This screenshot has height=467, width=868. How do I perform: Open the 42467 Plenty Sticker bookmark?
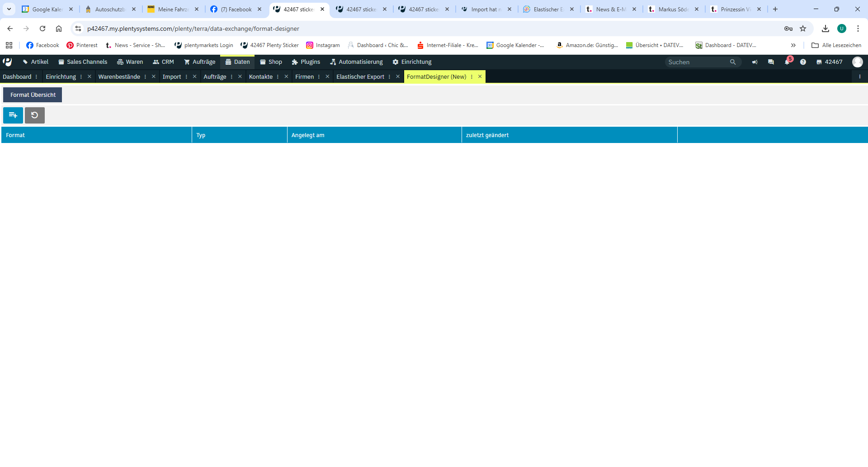pyautogui.click(x=270, y=45)
